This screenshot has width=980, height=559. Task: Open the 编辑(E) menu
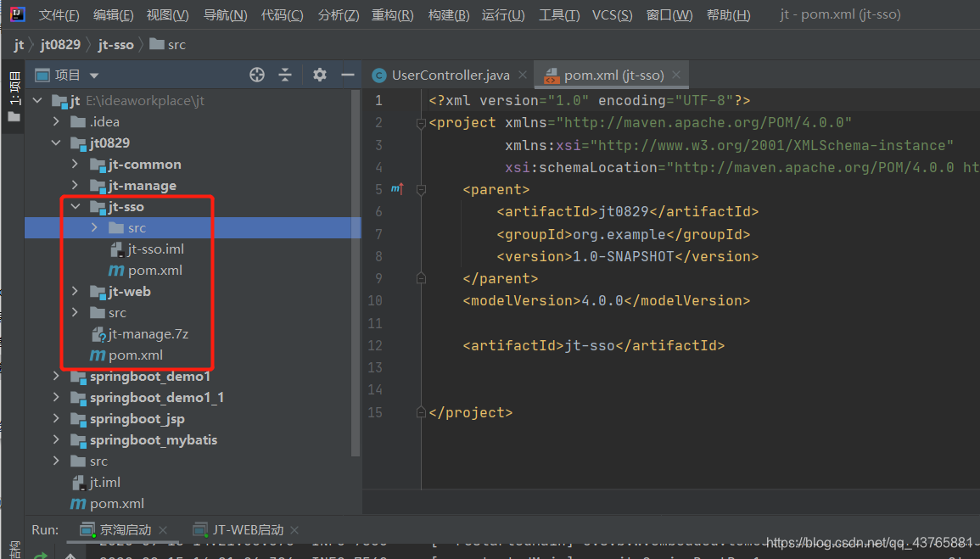point(113,15)
